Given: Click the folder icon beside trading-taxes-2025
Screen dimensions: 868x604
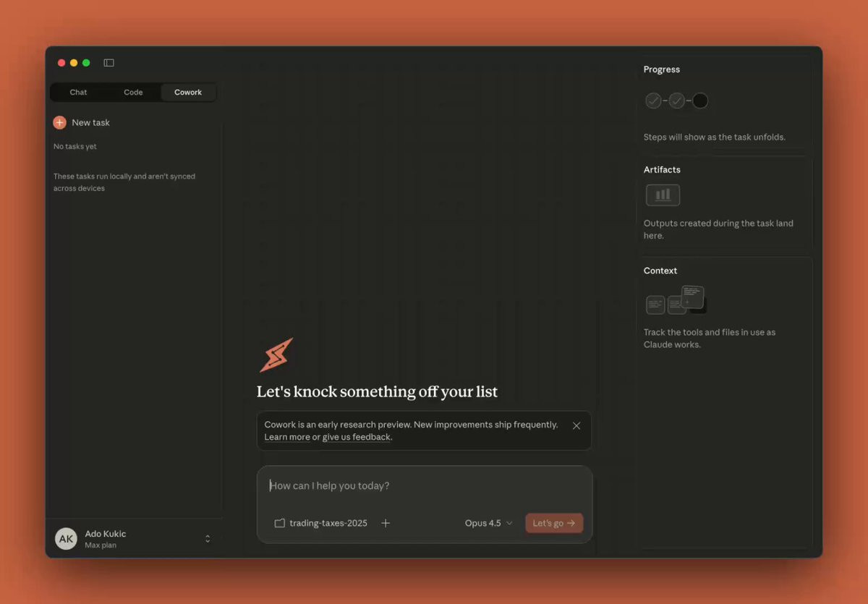Looking at the screenshot, I should coord(279,523).
